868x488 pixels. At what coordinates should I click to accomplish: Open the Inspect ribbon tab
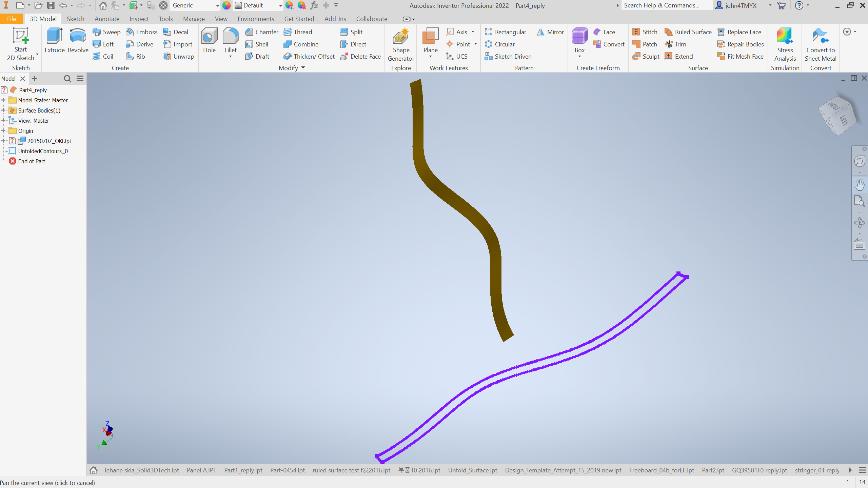point(139,19)
